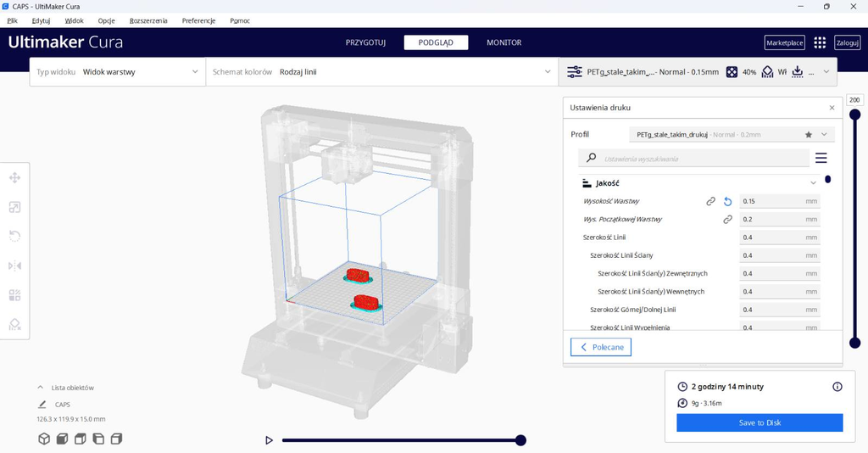Switch to the MONITOR stage

[504, 42]
